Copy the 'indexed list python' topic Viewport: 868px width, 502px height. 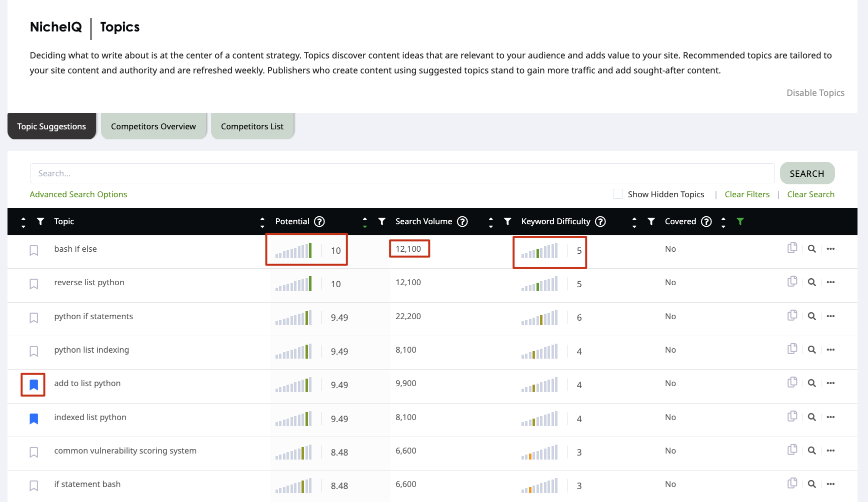pos(792,416)
